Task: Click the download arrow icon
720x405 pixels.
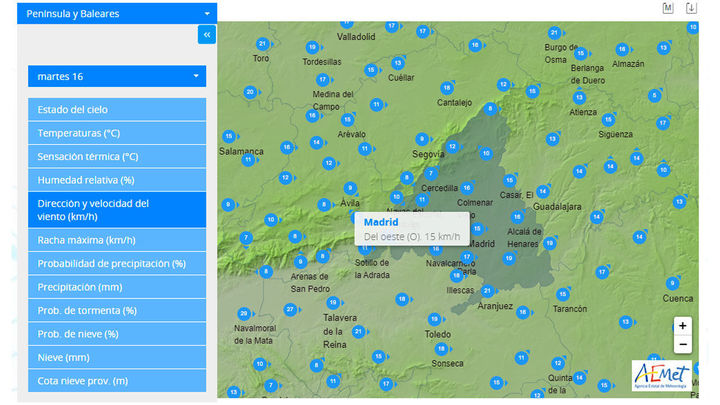Action: pyautogui.click(x=691, y=8)
